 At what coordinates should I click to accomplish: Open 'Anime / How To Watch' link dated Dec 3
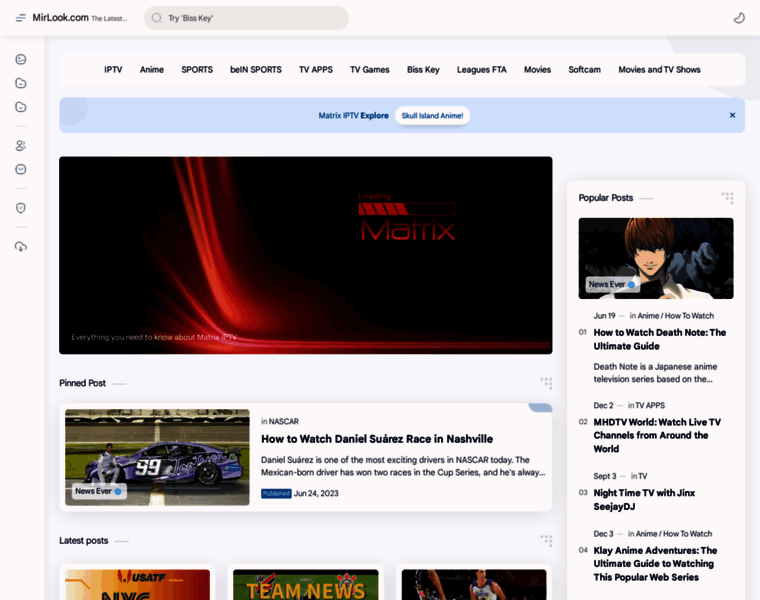(674, 534)
